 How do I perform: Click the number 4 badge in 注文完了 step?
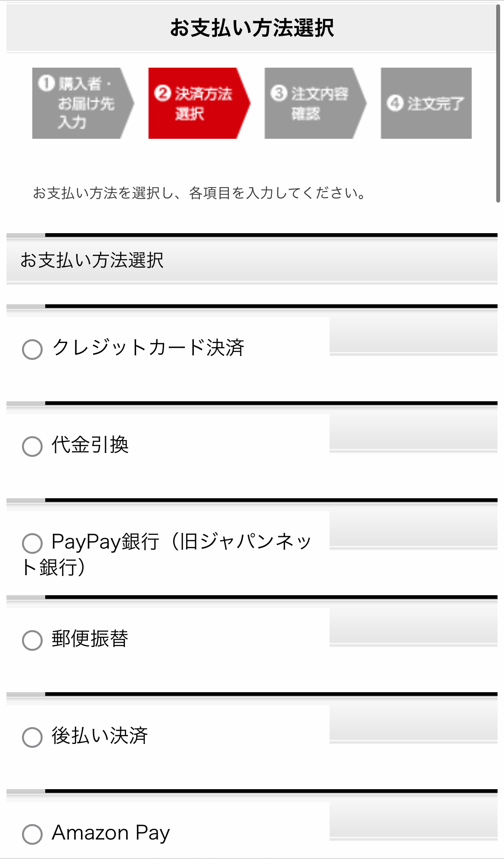coord(395,103)
